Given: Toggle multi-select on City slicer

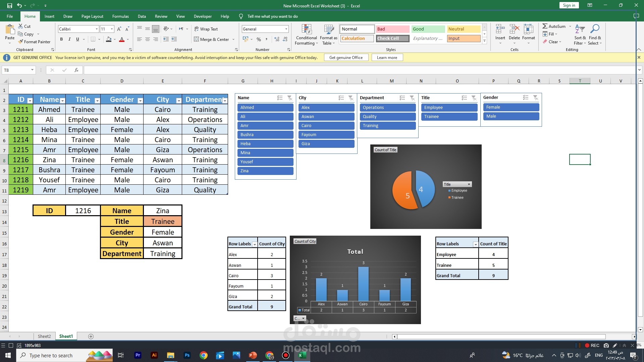Looking at the screenshot, I should tap(341, 98).
